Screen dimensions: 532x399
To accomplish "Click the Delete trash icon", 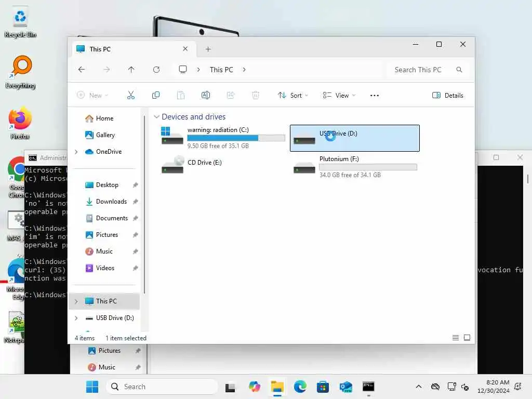I will (x=256, y=96).
